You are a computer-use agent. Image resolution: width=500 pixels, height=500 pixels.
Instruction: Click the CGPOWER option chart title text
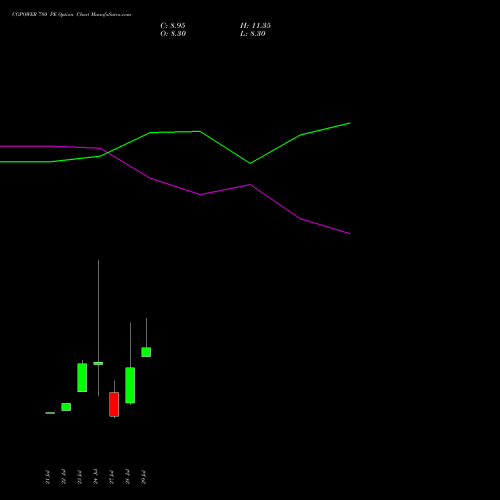click(x=71, y=15)
